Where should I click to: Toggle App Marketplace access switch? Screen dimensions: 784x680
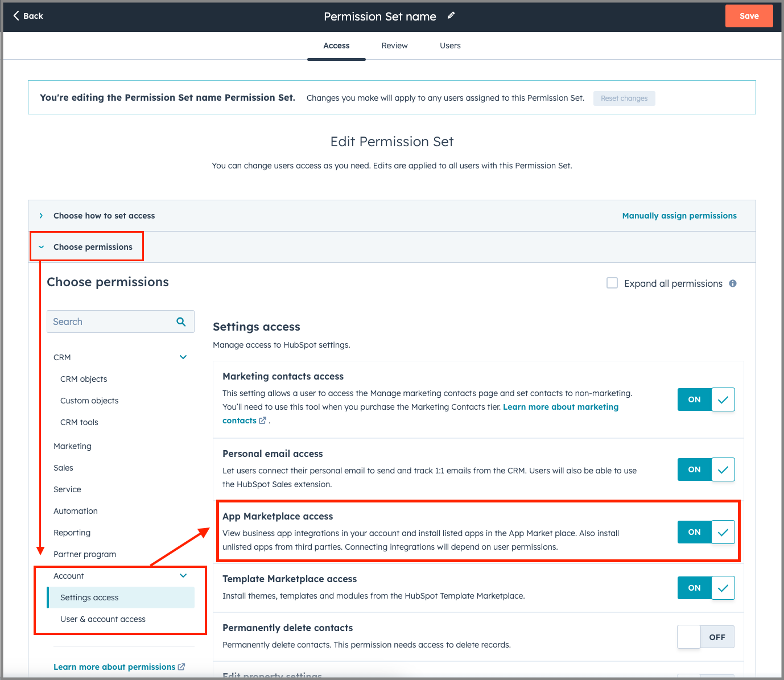point(706,532)
